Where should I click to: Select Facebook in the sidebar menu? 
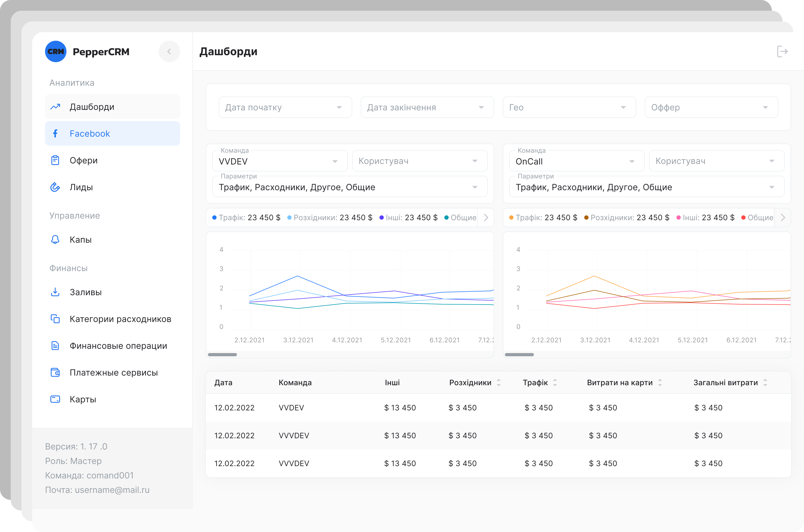112,134
